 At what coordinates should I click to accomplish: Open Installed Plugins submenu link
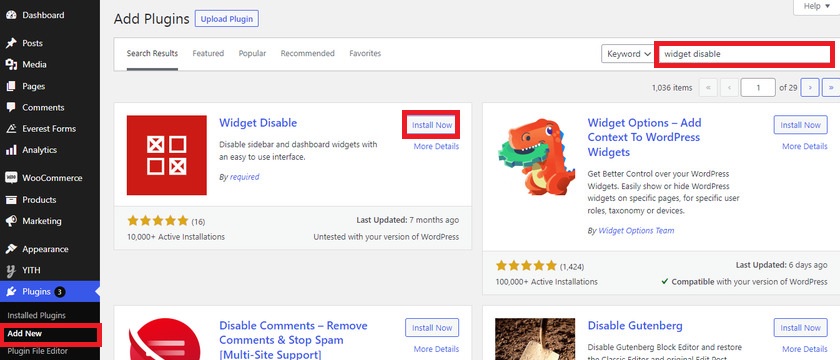click(36, 316)
